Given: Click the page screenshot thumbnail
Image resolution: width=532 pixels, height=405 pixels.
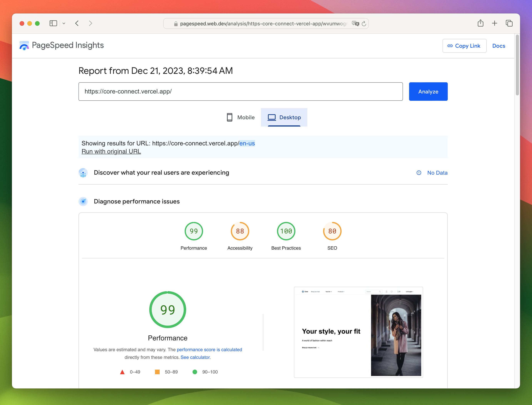Looking at the screenshot, I should tap(358, 332).
